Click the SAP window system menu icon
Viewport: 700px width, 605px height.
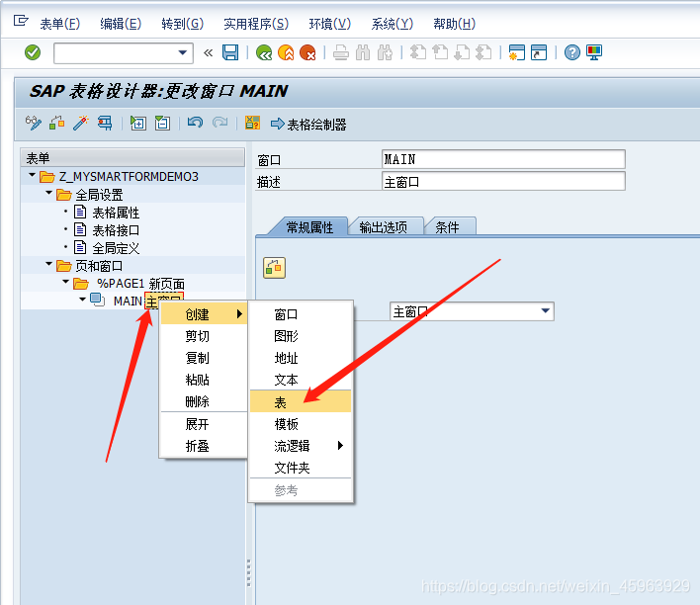(x=21, y=21)
